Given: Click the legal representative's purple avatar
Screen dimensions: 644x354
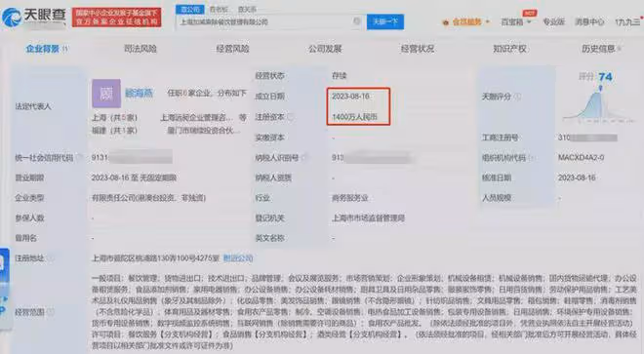Looking at the screenshot, I should pyautogui.click(x=106, y=94).
